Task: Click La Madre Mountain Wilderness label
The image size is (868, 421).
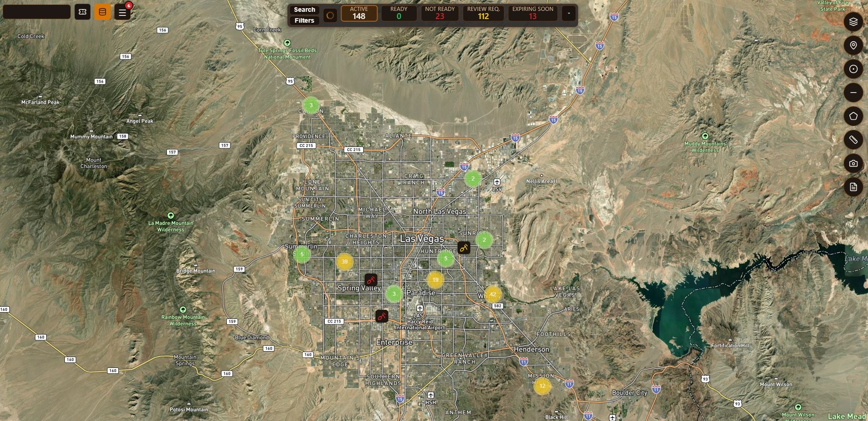Action: (x=171, y=226)
